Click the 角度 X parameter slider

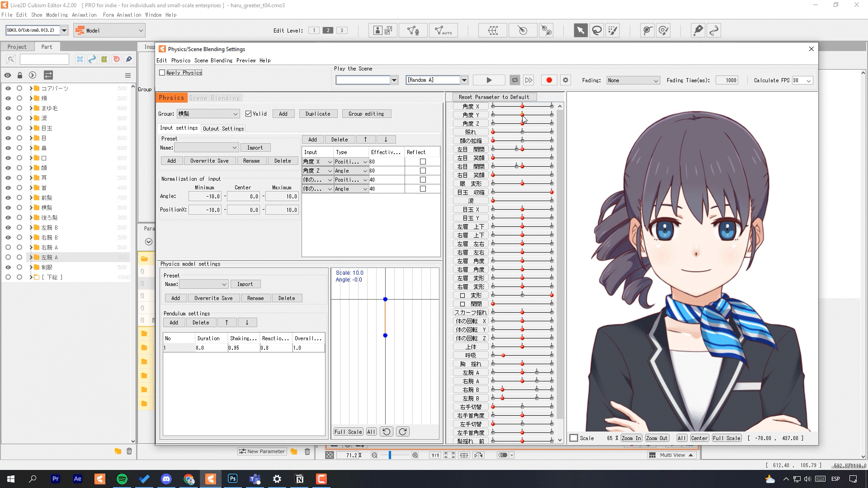point(522,106)
